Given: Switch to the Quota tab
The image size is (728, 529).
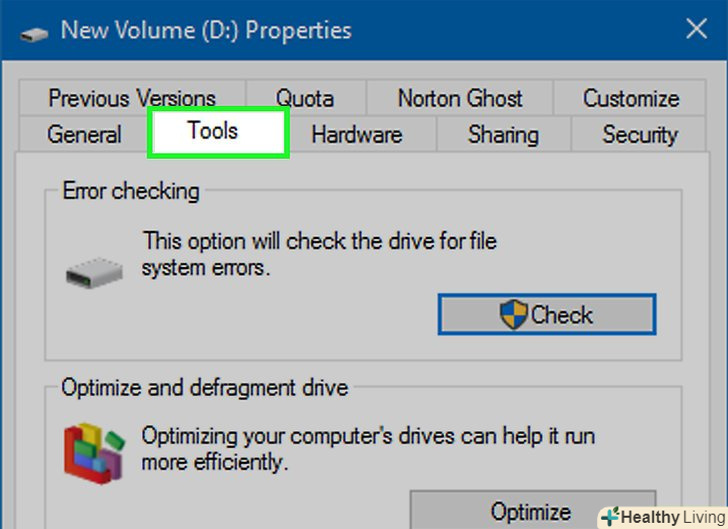Looking at the screenshot, I should (x=305, y=98).
